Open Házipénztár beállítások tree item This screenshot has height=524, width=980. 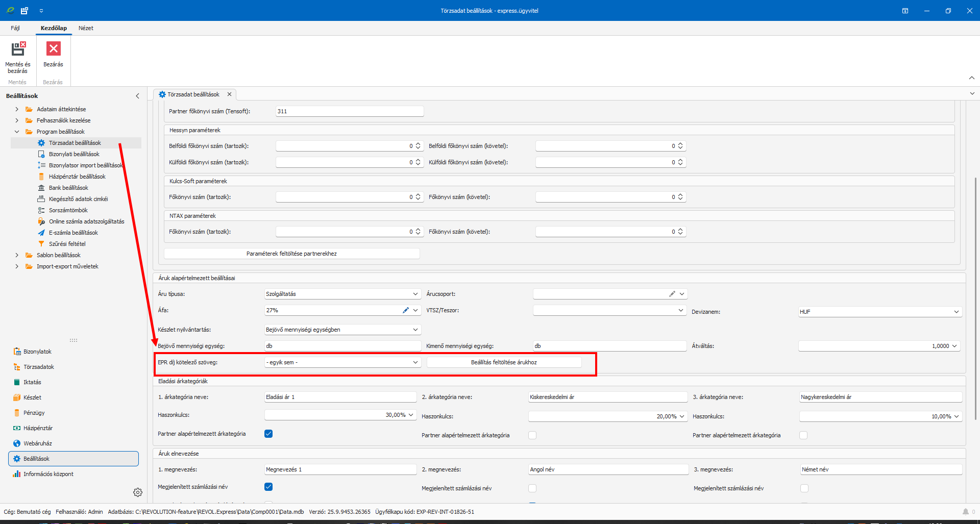coord(77,177)
